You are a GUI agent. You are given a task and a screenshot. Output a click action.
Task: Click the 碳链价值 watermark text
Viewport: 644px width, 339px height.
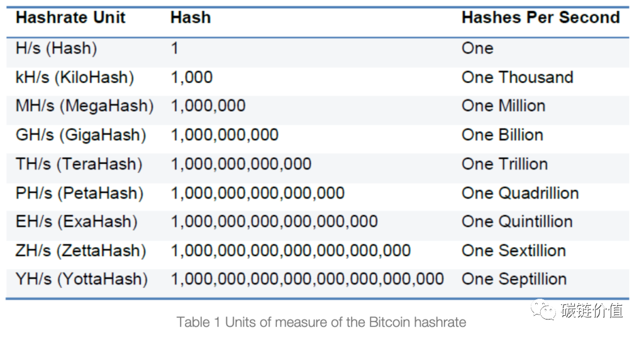pos(589,311)
